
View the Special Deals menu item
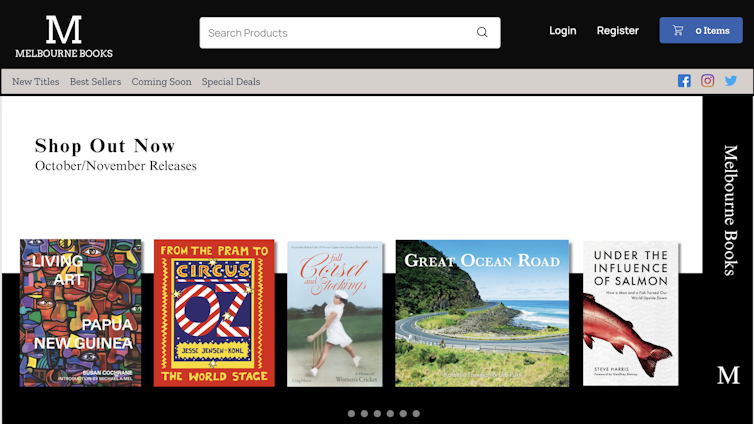tap(230, 82)
